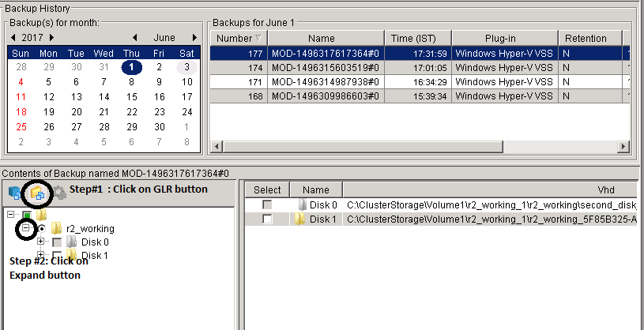Click r2_working label in the tree
The image size is (644, 330).
point(90,229)
